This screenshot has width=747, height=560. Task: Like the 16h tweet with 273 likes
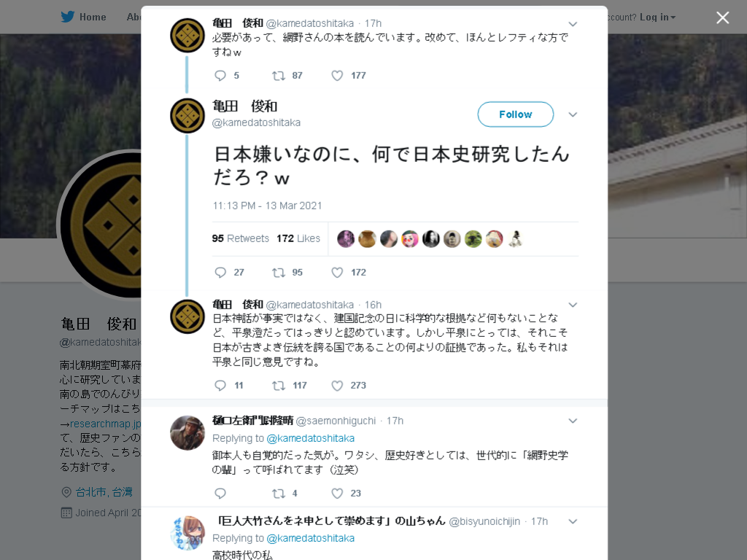pos(337,386)
